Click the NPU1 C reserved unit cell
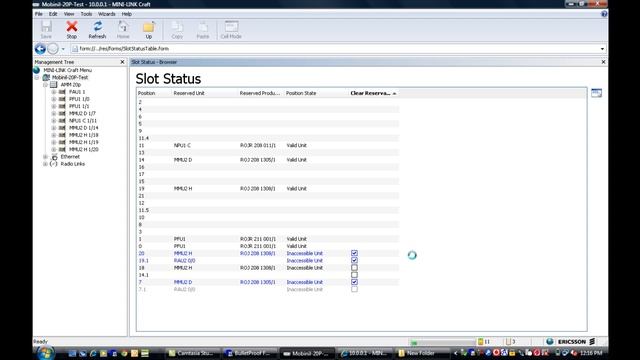640x360 pixels. tap(182, 145)
